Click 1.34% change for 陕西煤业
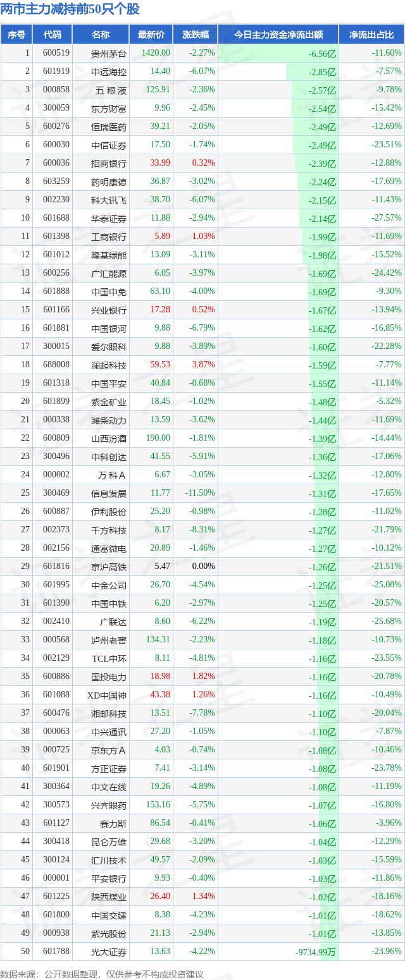This screenshot has height=980, width=405. pyautogui.click(x=203, y=897)
